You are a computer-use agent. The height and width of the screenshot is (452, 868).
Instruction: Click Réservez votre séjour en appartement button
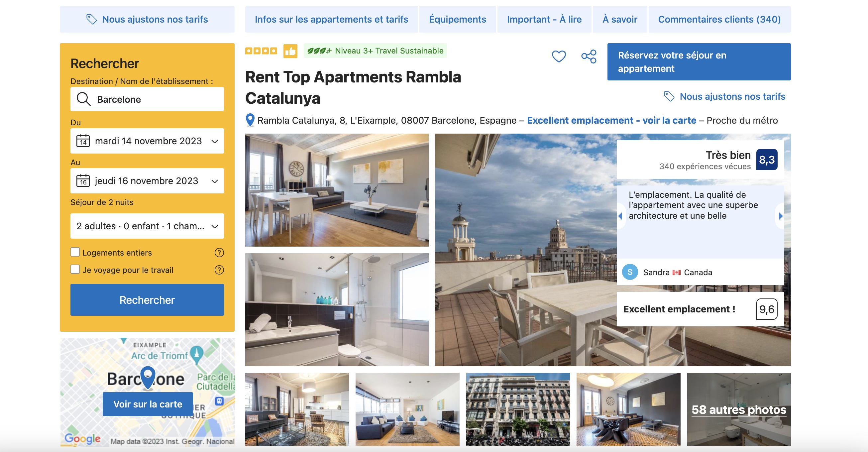point(699,62)
